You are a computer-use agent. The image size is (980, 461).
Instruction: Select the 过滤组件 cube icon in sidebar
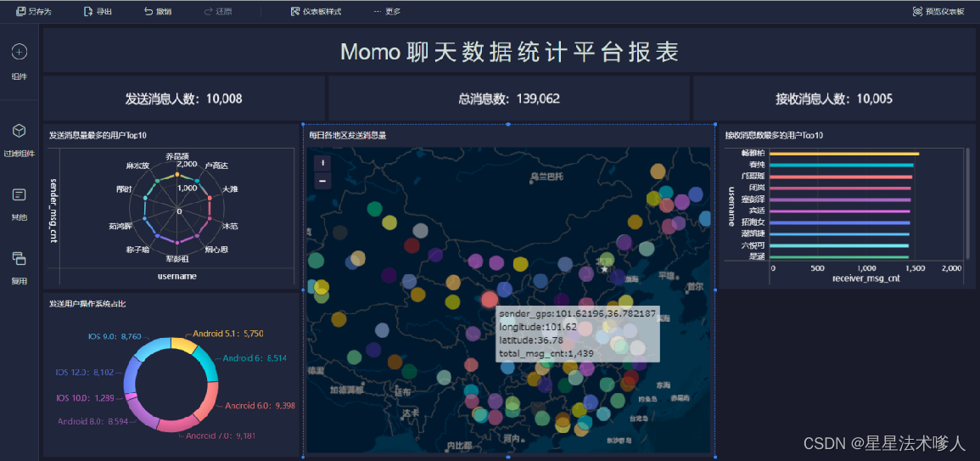[x=20, y=131]
